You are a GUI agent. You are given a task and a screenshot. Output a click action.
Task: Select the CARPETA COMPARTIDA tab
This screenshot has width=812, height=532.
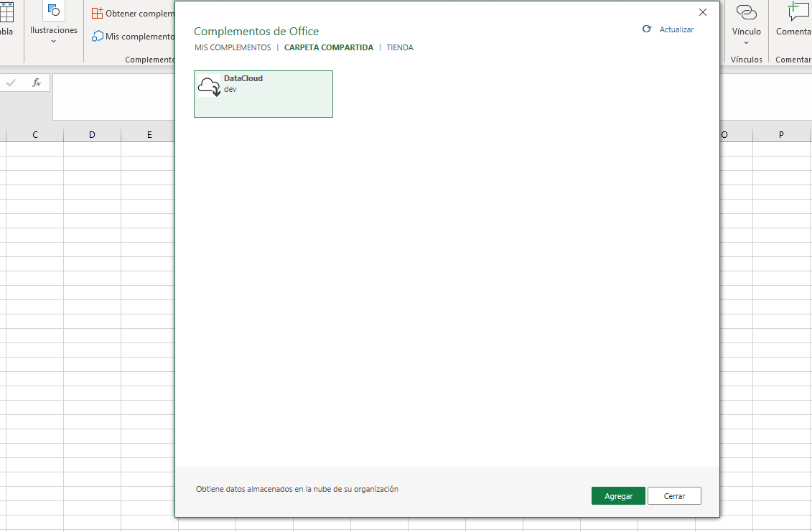click(328, 47)
